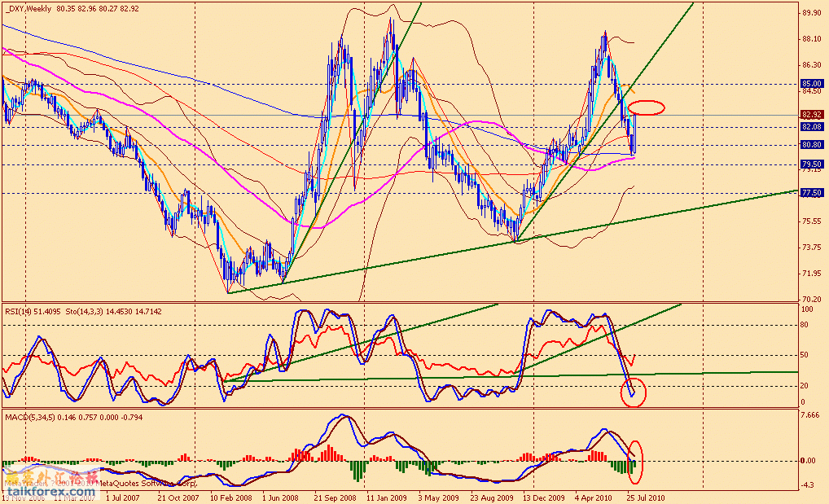Image resolution: width=829 pixels, height=504 pixels.
Task: Click the 70.20 price axis value
Action: (812, 299)
